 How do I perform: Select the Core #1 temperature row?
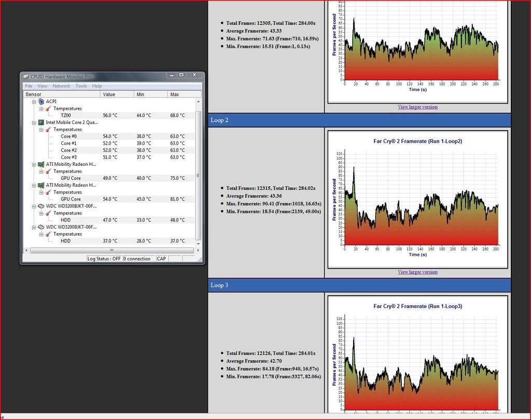(109, 143)
